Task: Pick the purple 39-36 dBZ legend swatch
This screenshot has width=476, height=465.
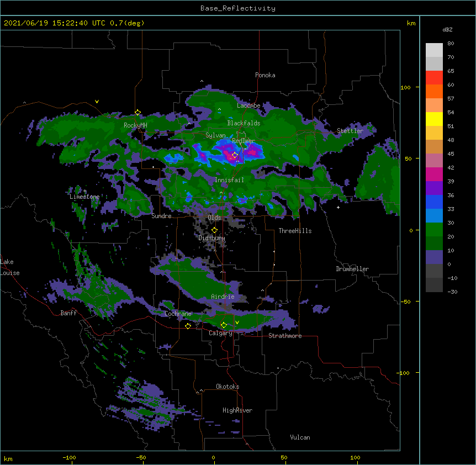Action: click(x=434, y=188)
